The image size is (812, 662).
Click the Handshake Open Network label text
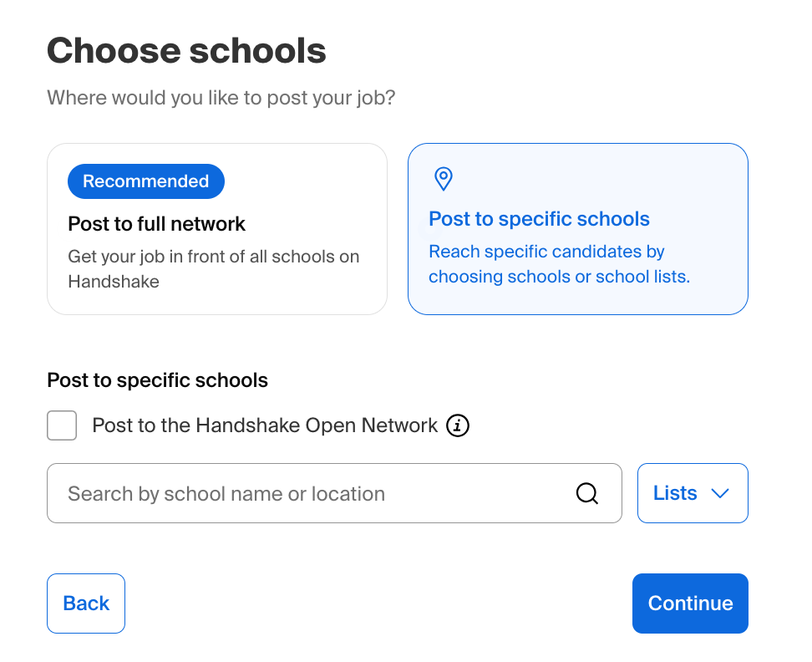(x=264, y=425)
